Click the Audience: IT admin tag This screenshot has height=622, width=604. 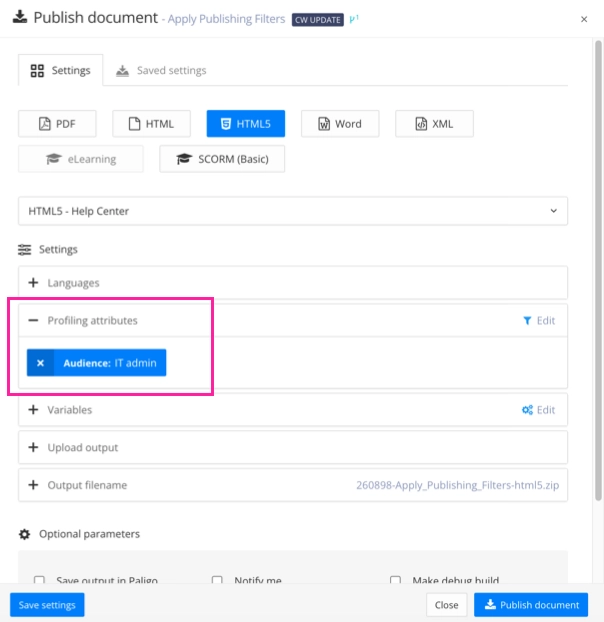(x=109, y=363)
